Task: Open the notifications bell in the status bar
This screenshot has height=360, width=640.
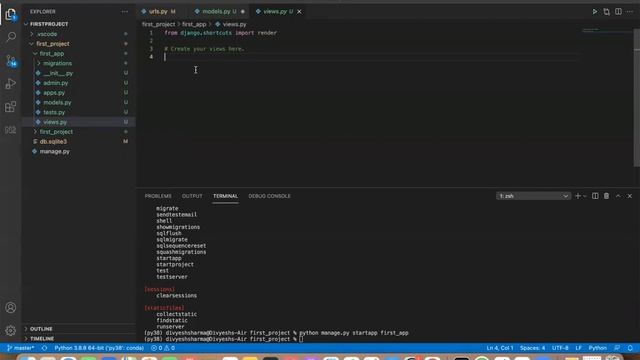Action: click(630, 348)
